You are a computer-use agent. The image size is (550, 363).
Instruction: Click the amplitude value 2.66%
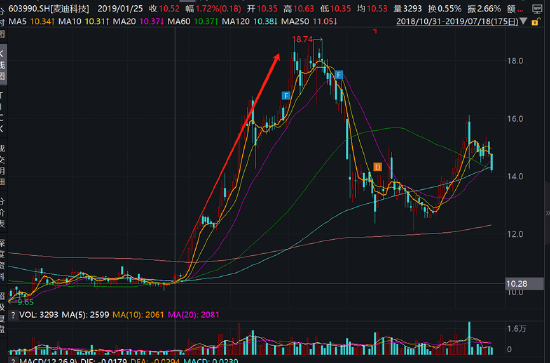(489, 8)
